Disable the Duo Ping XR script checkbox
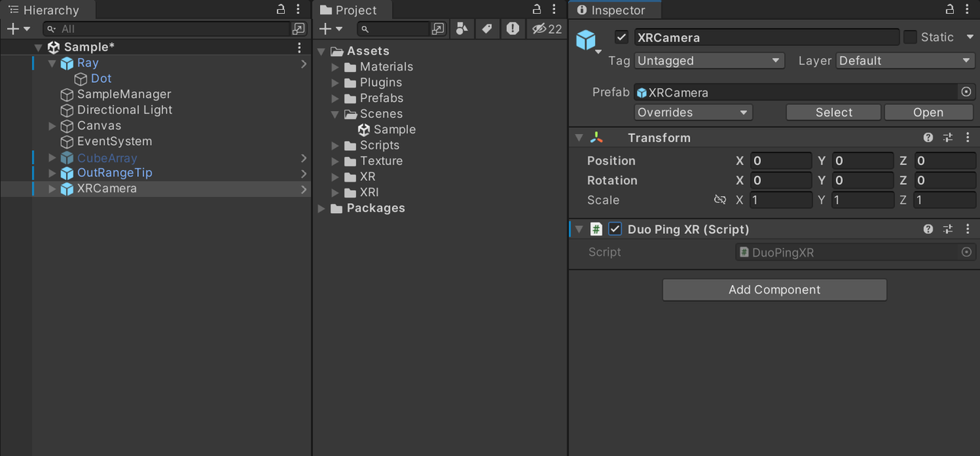 click(x=615, y=229)
